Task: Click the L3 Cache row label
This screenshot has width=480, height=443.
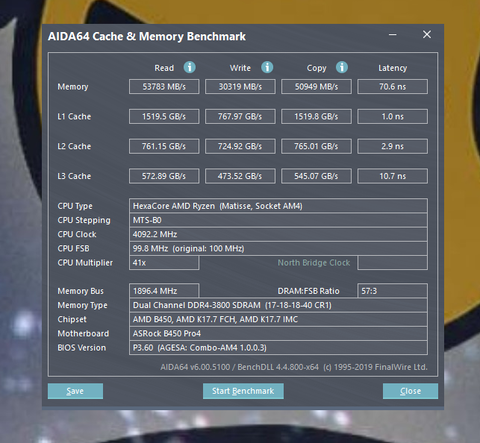Action: point(74,176)
